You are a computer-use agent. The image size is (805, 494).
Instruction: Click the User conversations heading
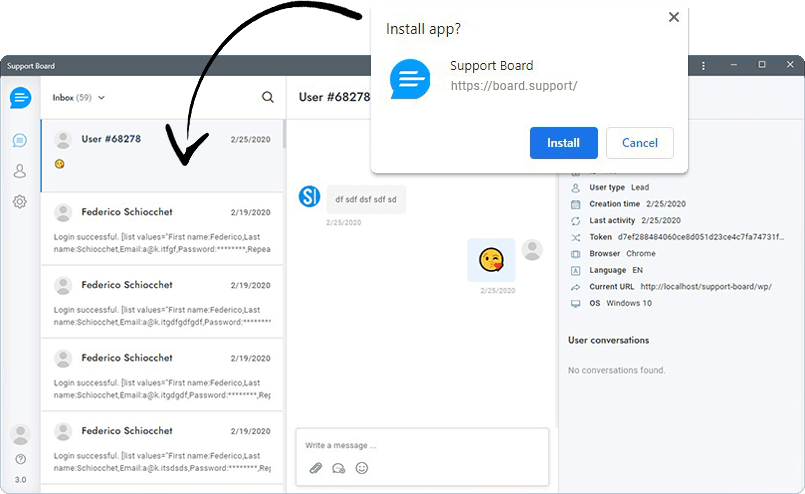(608, 340)
